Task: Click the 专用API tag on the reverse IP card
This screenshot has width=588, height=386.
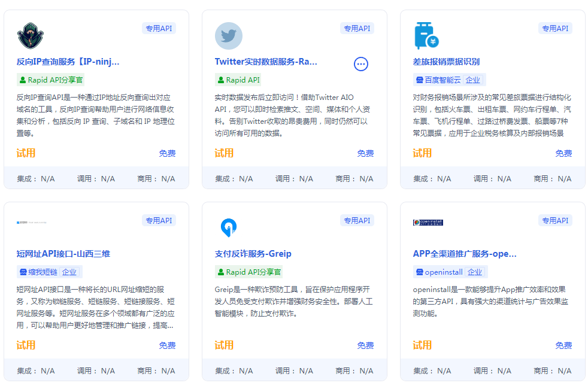Action: (159, 28)
